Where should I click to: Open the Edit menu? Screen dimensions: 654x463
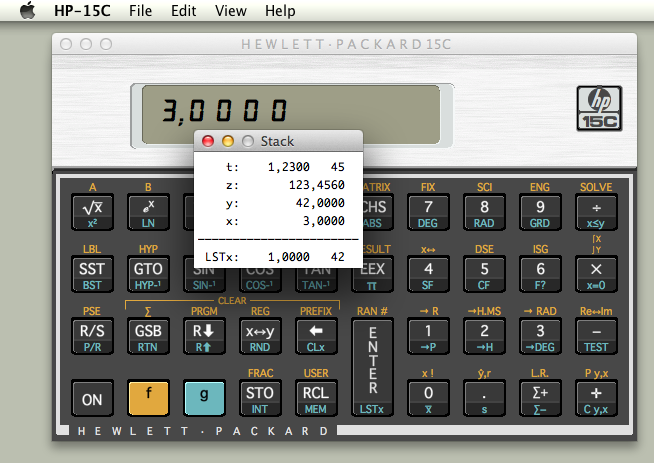(183, 10)
